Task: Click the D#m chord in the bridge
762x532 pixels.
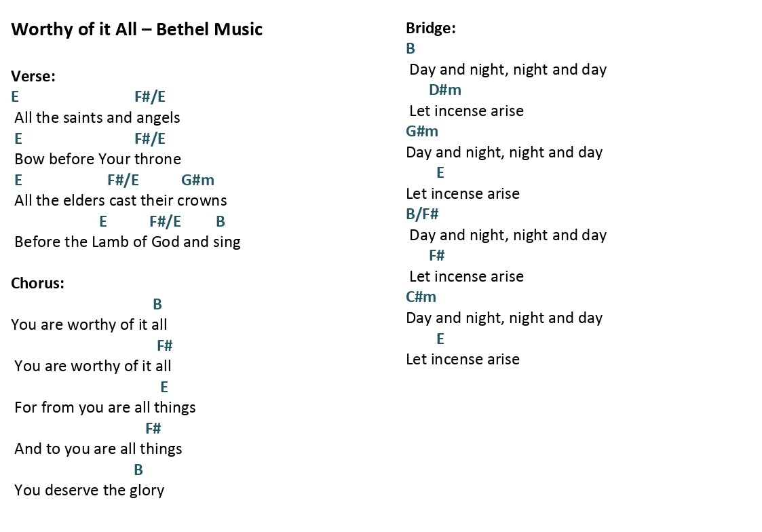Action: point(445,90)
